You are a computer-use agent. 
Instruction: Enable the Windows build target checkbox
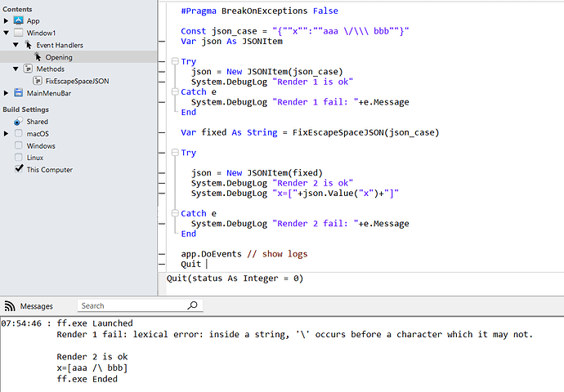tap(18, 145)
